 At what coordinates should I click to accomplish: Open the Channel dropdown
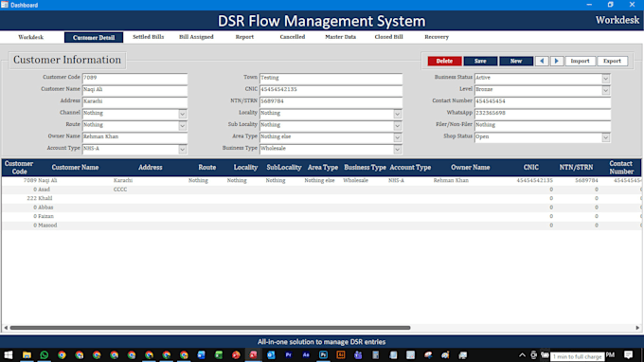tap(183, 114)
